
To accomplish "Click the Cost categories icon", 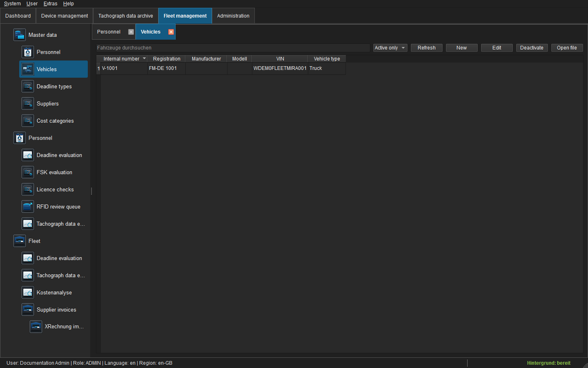I will point(28,121).
